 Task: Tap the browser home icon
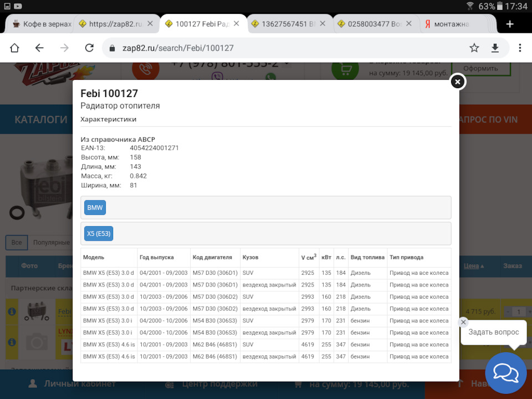14,48
